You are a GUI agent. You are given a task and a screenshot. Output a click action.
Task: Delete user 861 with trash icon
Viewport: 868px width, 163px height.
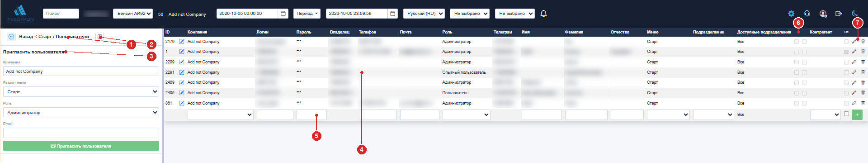(863, 103)
